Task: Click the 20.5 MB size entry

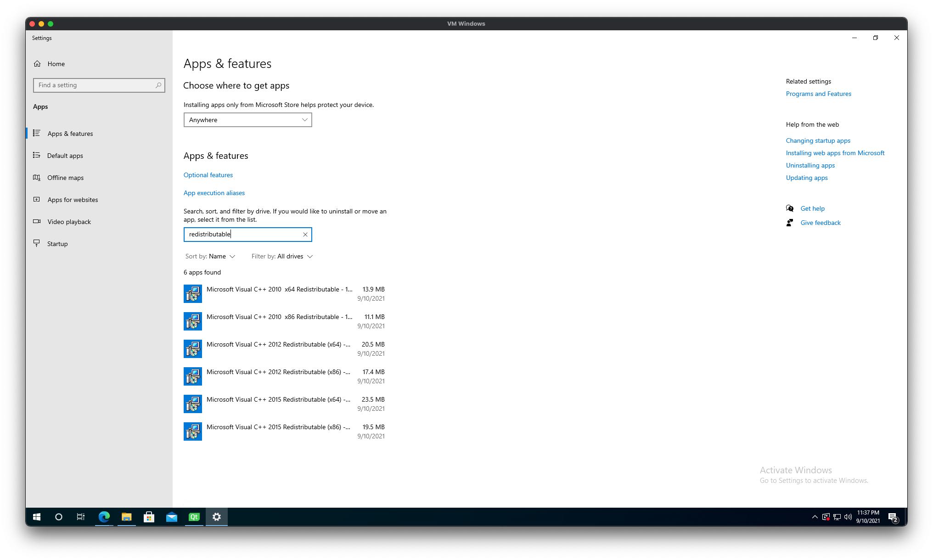Action: [x=373, y=344]
